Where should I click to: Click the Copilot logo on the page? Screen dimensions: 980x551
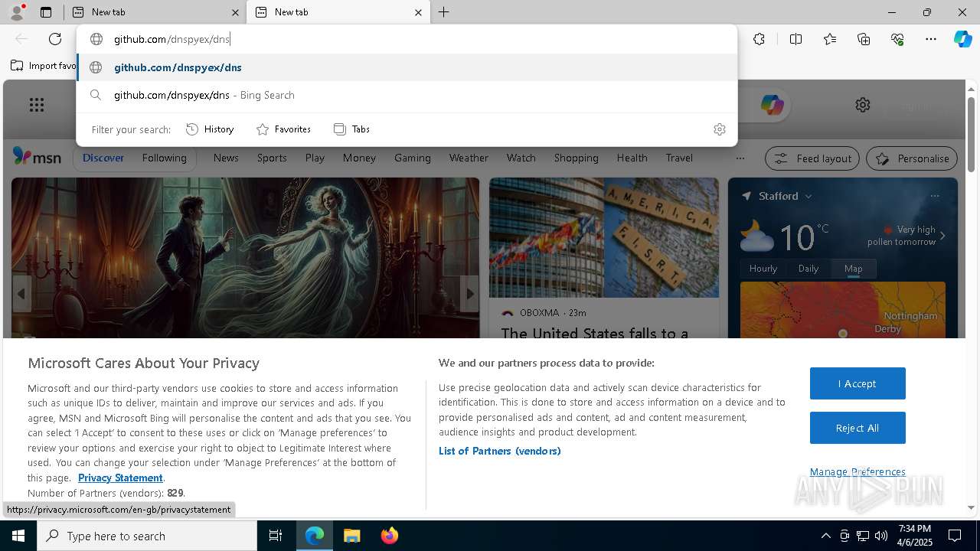772,105
